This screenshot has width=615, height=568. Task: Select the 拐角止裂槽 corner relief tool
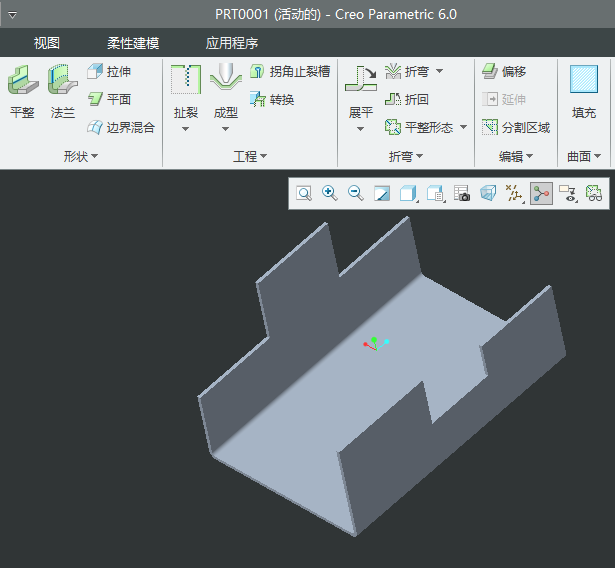pos(290,72)
